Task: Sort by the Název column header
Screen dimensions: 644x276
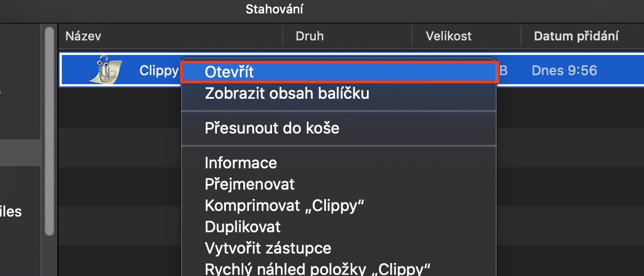Action: pyautogui.click(x=83, y=36)
